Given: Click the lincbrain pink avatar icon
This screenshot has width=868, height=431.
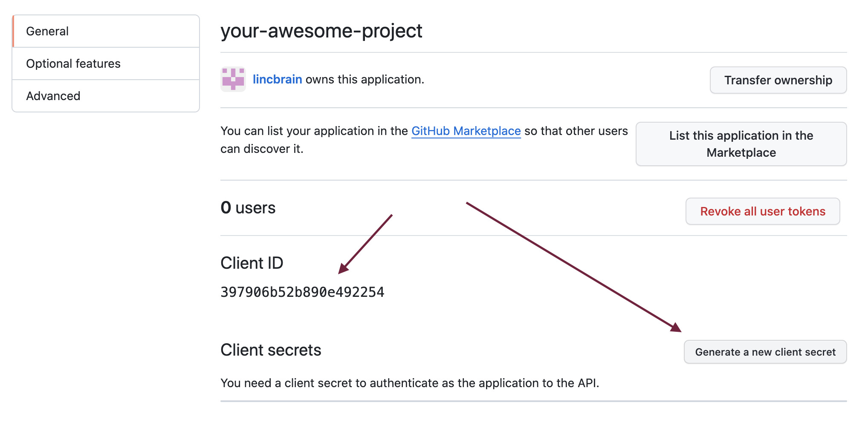Looking at the screenshot, I should 233,79.
